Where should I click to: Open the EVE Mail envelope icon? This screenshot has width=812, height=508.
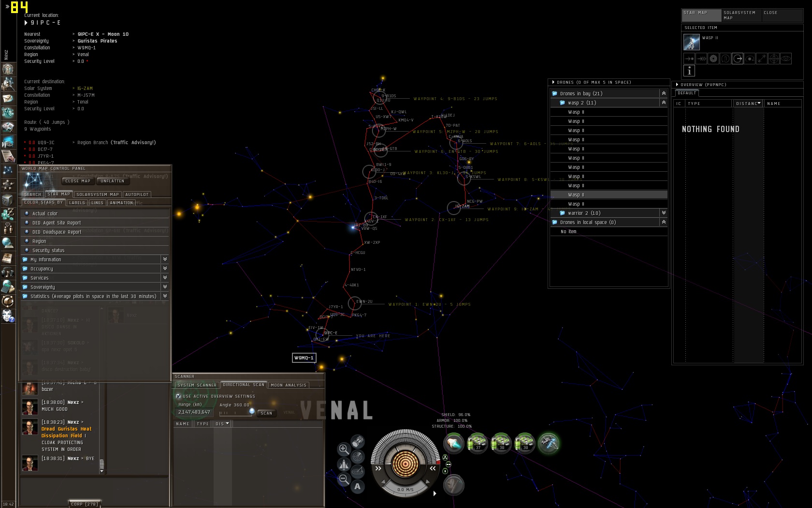pos(8,99)
